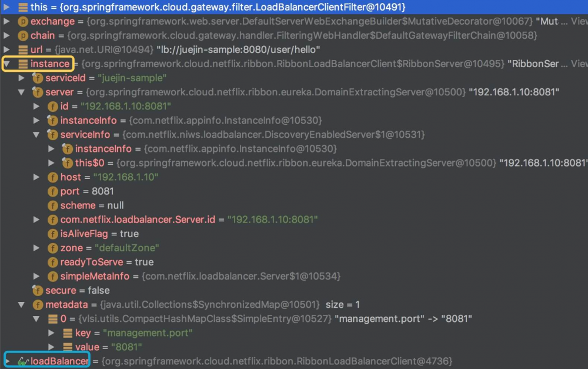The image size is (588, 369).
Task: Expand the url variable node
Action: click(x=6, y=49)
